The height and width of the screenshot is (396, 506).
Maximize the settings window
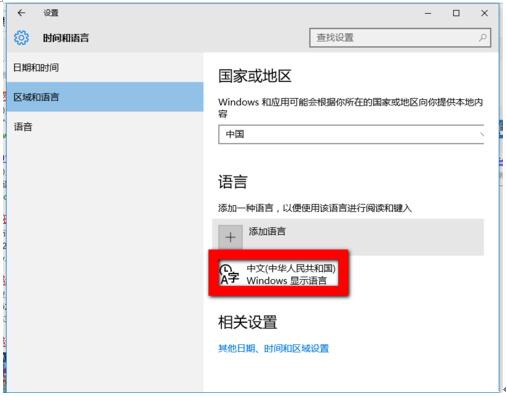coord(456,13)
